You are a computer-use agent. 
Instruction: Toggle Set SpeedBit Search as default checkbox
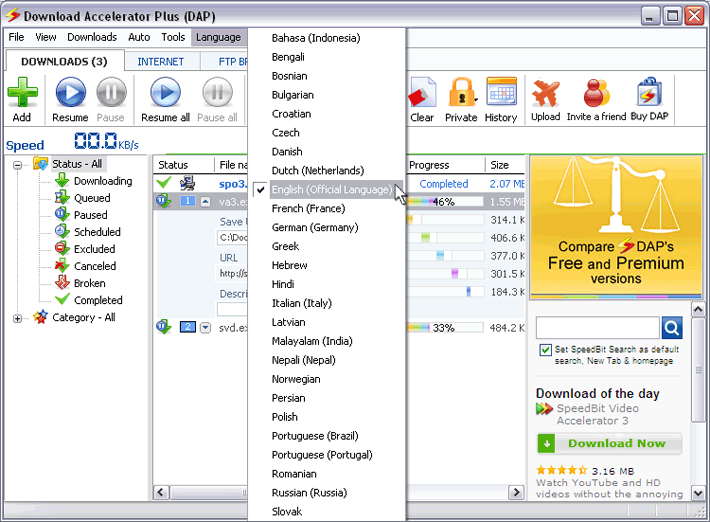point(545,350)
